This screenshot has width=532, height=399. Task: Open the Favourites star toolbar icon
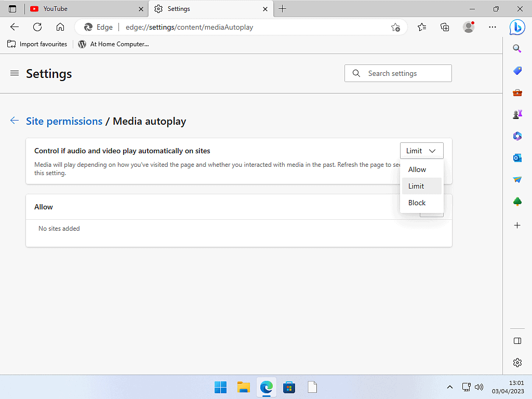click(422, 27)
